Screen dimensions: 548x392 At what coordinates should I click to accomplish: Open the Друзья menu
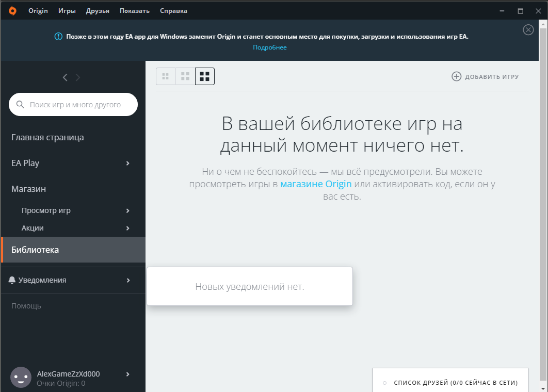[x=98, y=11]
